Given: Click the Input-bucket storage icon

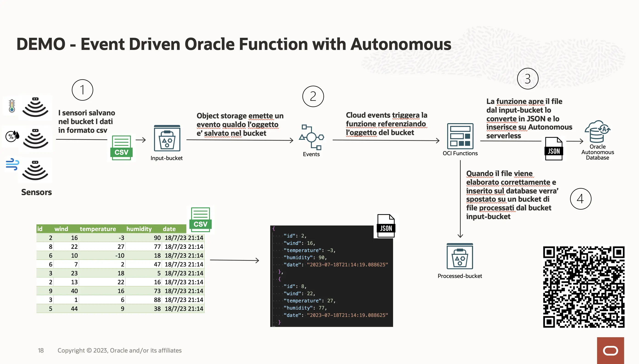Looking at the screenshot, I should click(167, 138).
